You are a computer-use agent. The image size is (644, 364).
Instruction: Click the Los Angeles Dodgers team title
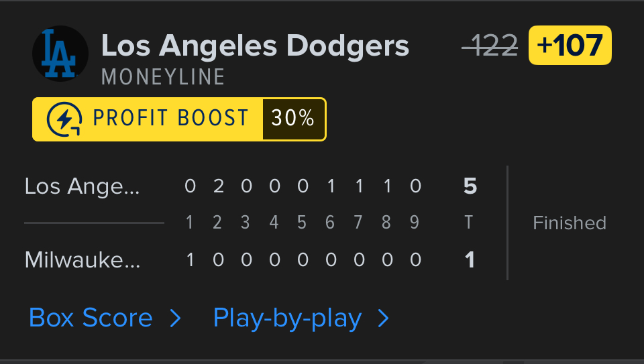coord(255,46)
